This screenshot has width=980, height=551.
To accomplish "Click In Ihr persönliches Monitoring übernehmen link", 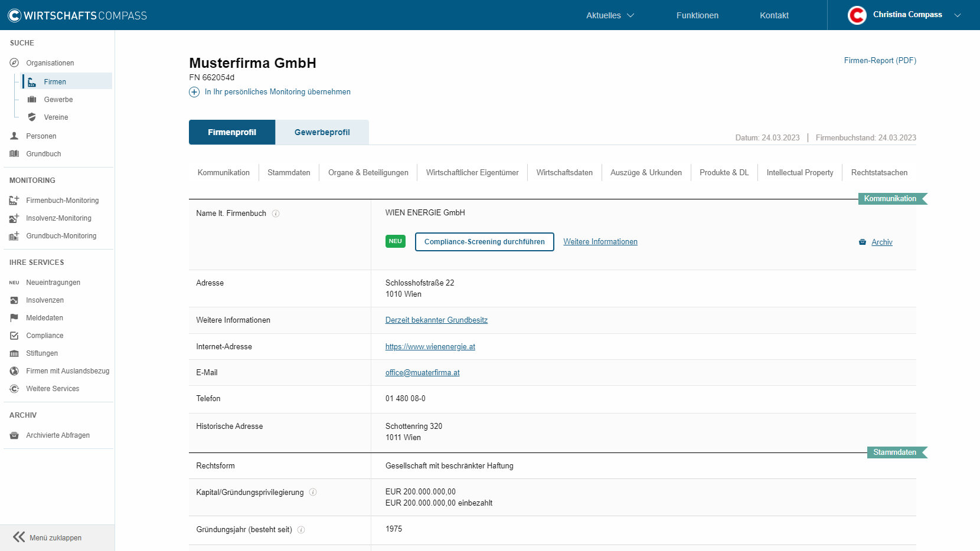I will coord(277,92).
